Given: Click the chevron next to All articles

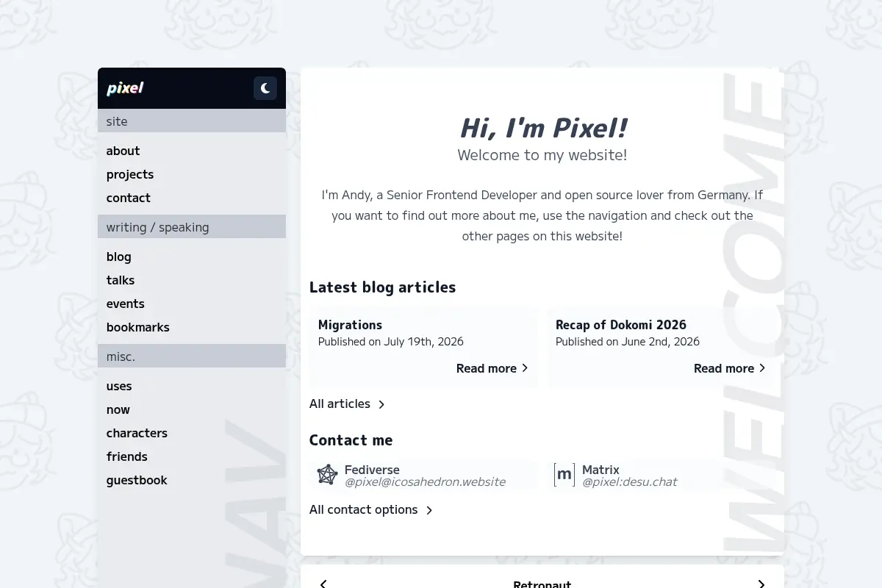Looking at the screenshot, I should [x=381, y=404].
